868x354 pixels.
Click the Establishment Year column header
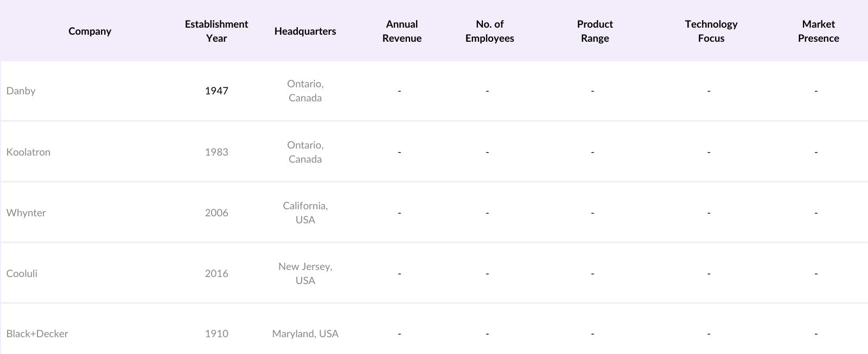pos(216,31)
